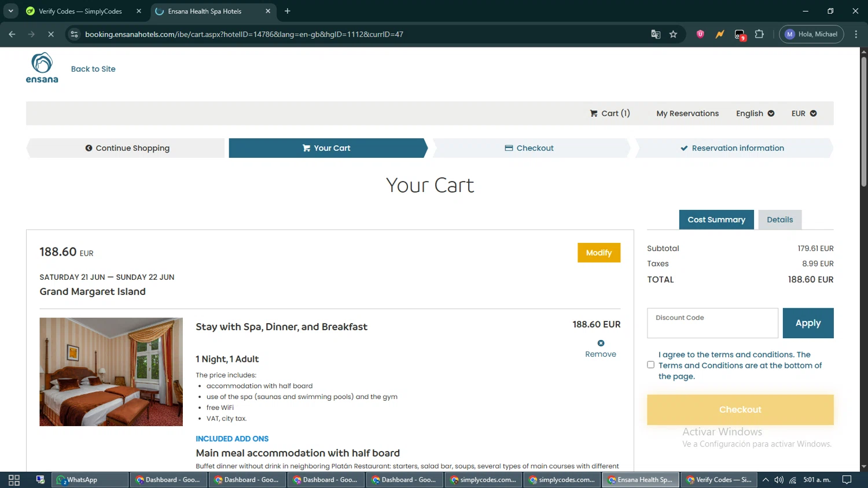Click the Stay with Spa, Dinner, and Breakfast title
This screenshot has width=868, height=488.
pyautogui.click(x=281, y=327)
